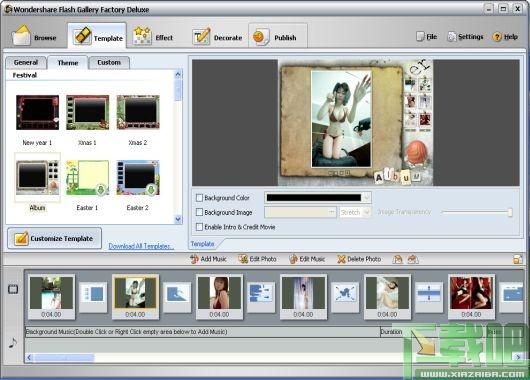Image resolution: width=530 pixels, height=380 pixels.
Task: Click the icon at the toolbar's right end
Action: coord(517,259)
